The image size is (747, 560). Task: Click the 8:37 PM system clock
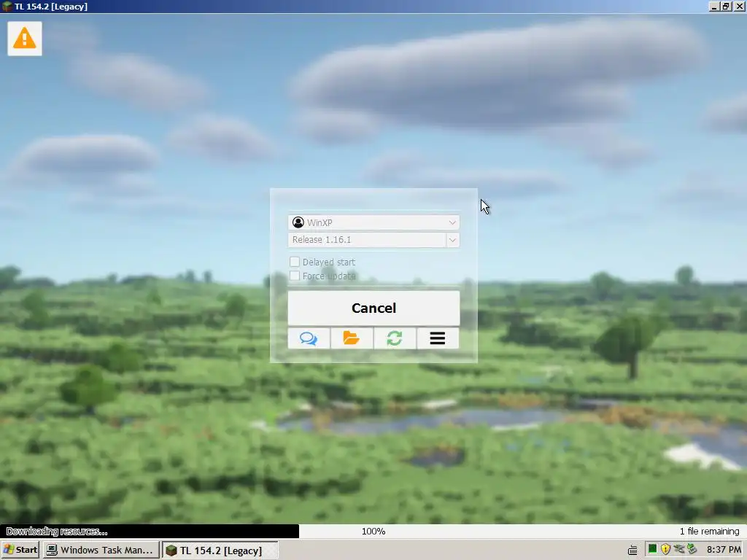724,550
